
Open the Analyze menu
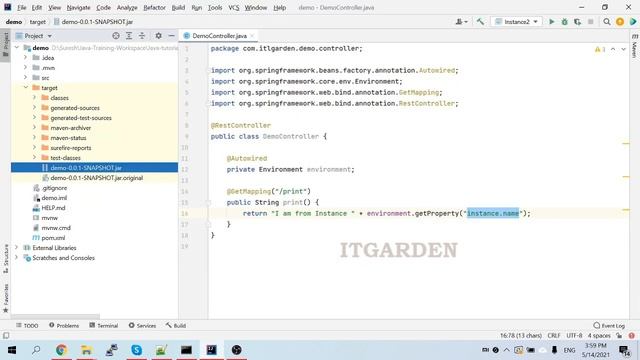pos(127,7)
